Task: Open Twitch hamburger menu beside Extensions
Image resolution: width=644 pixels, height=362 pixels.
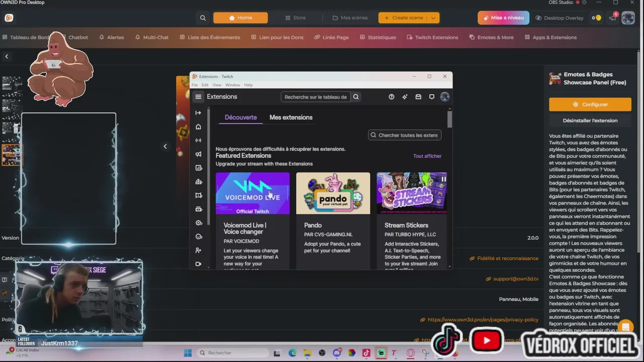Action: (x=198, y=97)
